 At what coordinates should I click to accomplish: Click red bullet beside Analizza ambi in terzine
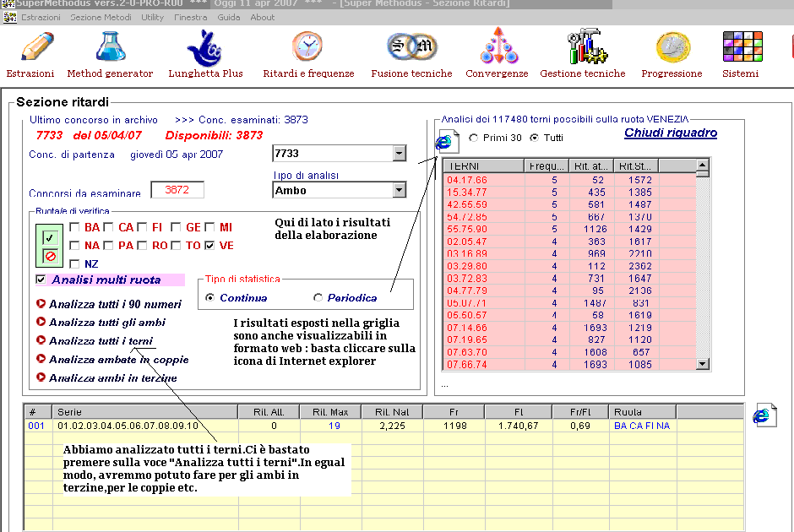tap(41, 377)
